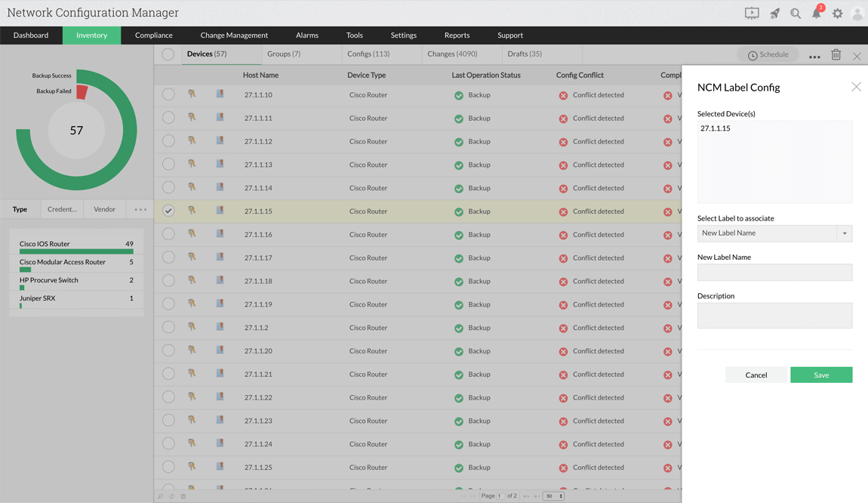This screenshot has width=868, height=503.
Task: Check the select-all checkbox in the table header
Action: click(x=168, y=54)
